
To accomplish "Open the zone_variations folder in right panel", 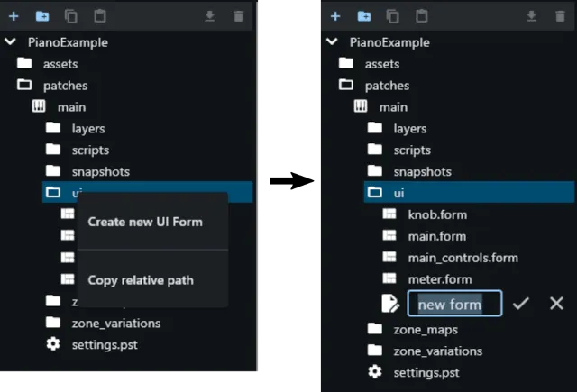I will point(425,351).
